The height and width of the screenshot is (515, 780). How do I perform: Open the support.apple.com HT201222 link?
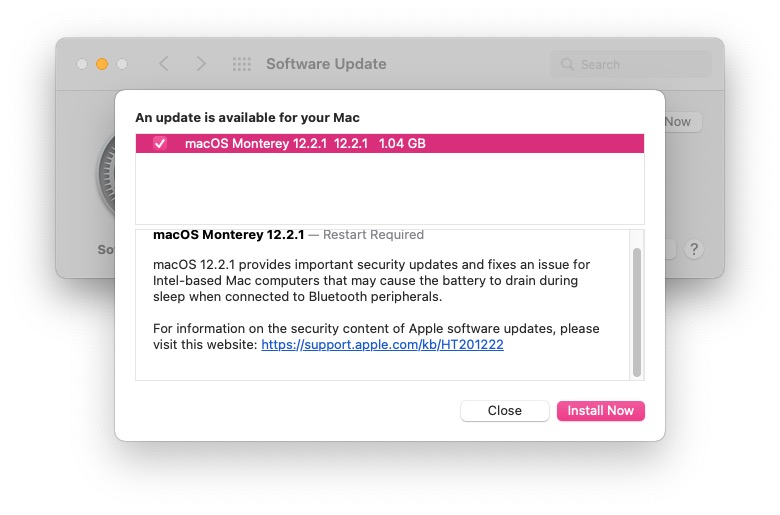382,345
